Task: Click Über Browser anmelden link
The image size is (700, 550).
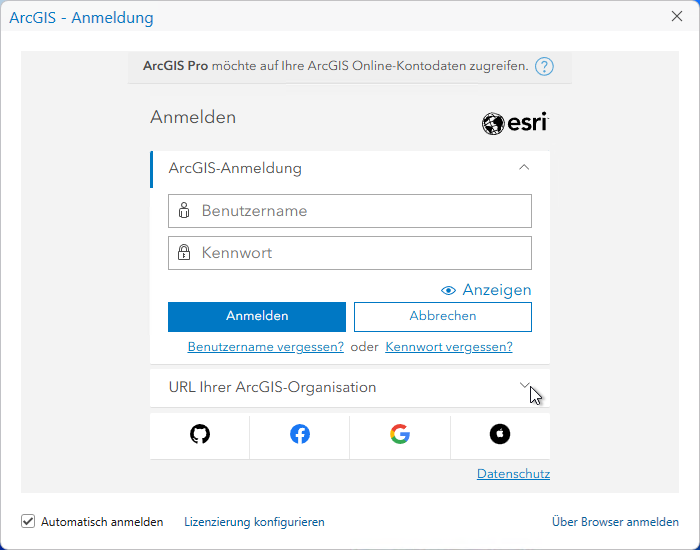Action: click(615, 522)
